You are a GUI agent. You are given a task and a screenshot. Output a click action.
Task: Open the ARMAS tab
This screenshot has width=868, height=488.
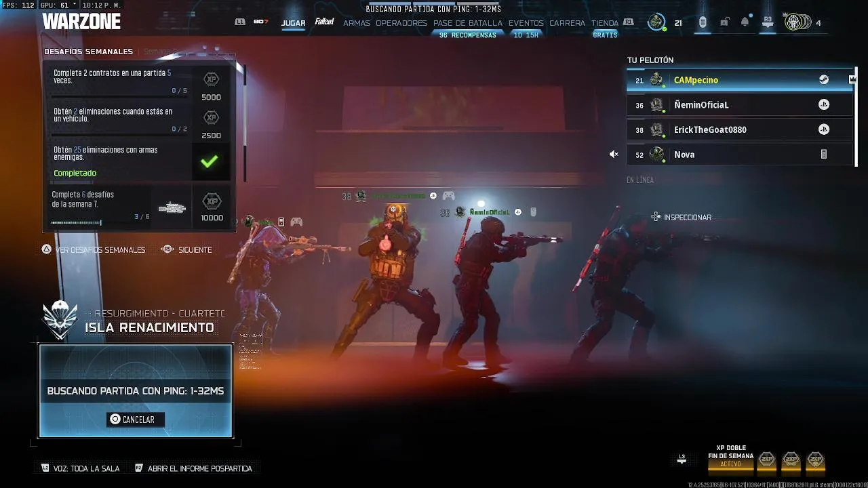coord(357,23)
